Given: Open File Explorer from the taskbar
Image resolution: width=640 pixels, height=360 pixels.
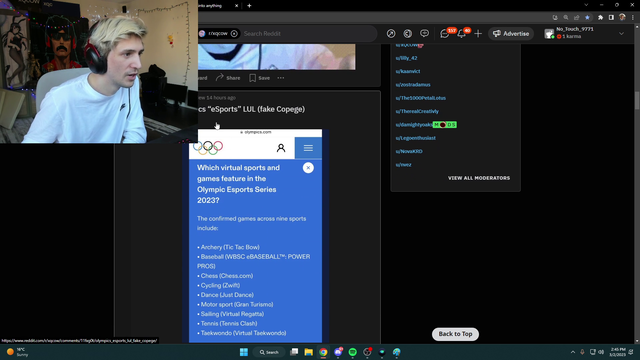Looking at the screenshot, I should click(x=309, y=352).
